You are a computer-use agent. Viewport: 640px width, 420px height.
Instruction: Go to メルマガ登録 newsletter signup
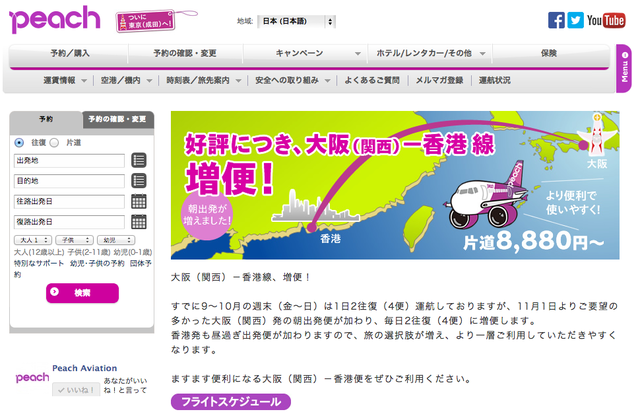click(439, 80)
